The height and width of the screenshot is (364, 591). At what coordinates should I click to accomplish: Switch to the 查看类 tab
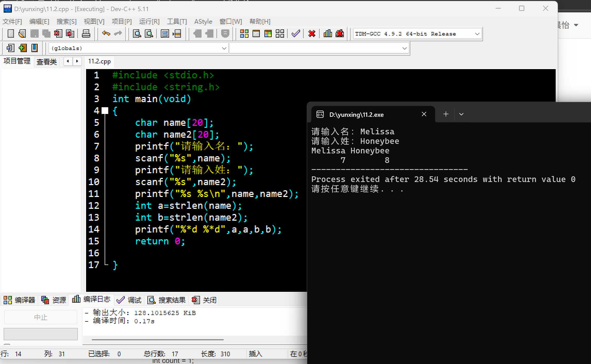47,62
